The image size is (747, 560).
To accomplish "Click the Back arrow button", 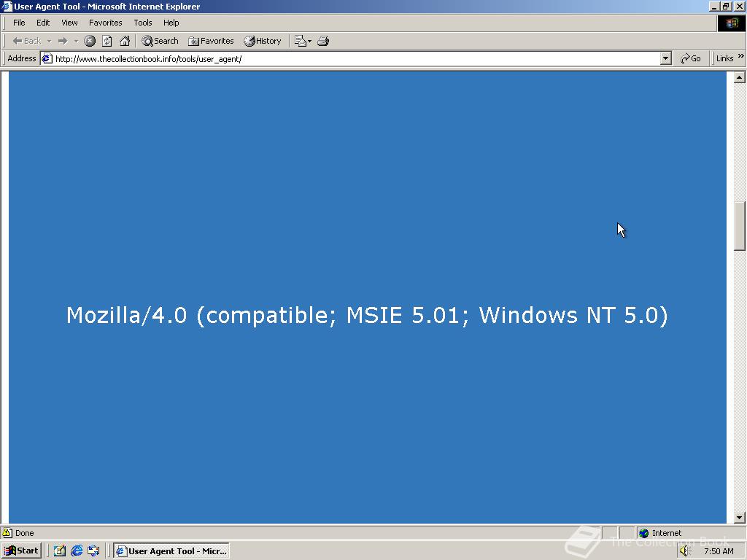I will (x=27, y=41).
